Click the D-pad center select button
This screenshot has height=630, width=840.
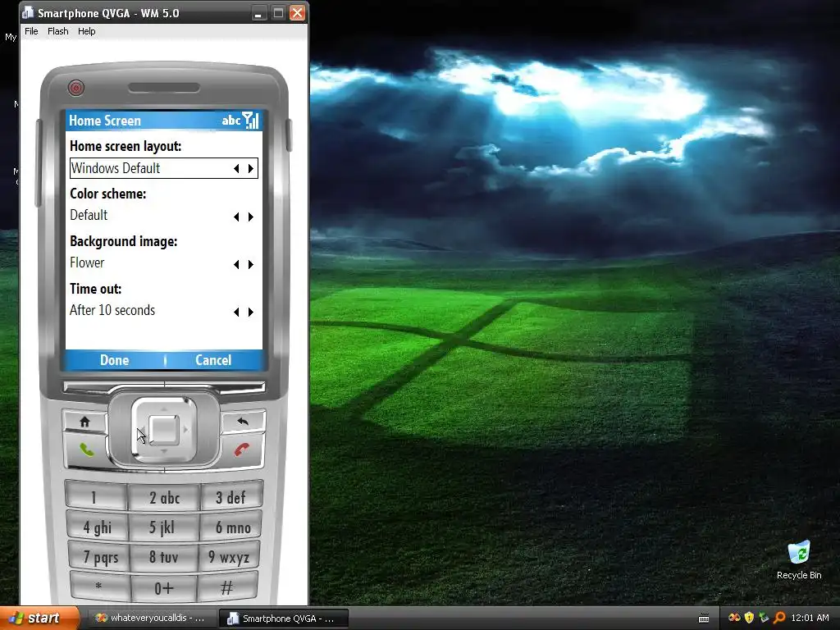coord(163,429)
